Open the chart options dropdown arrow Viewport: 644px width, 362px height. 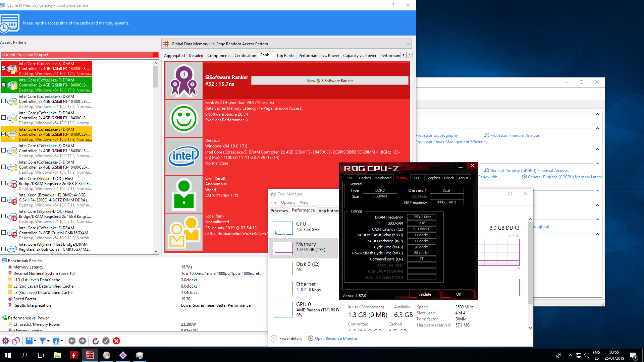(x=62, y=341)
